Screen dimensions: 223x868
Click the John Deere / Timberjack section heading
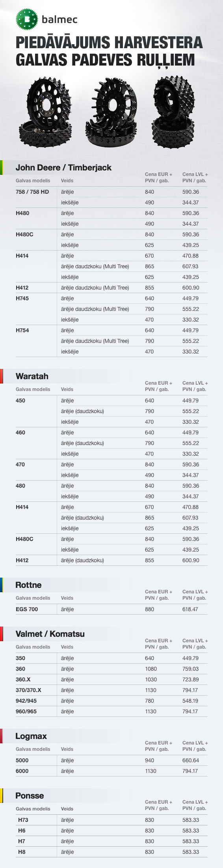point(63,168)
